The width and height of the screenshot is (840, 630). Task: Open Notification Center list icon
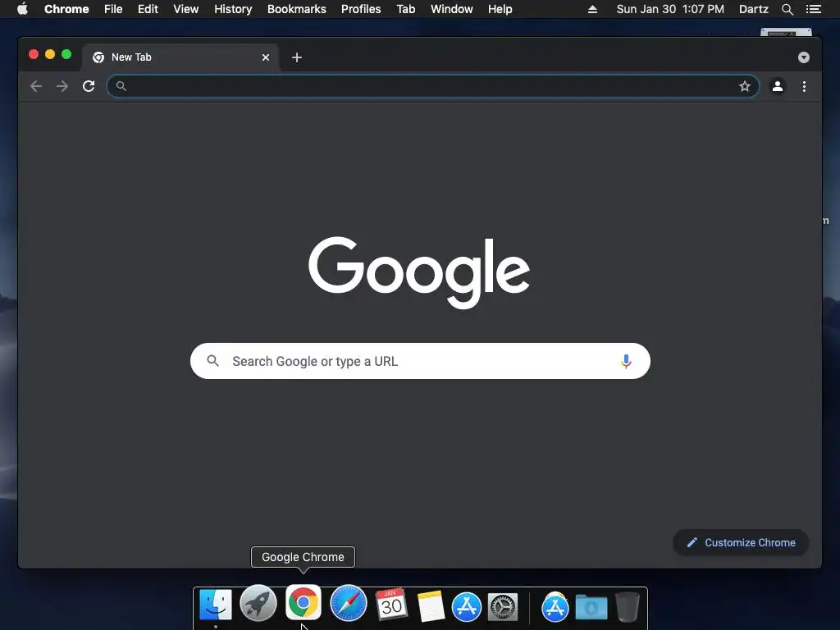point(813,9)
